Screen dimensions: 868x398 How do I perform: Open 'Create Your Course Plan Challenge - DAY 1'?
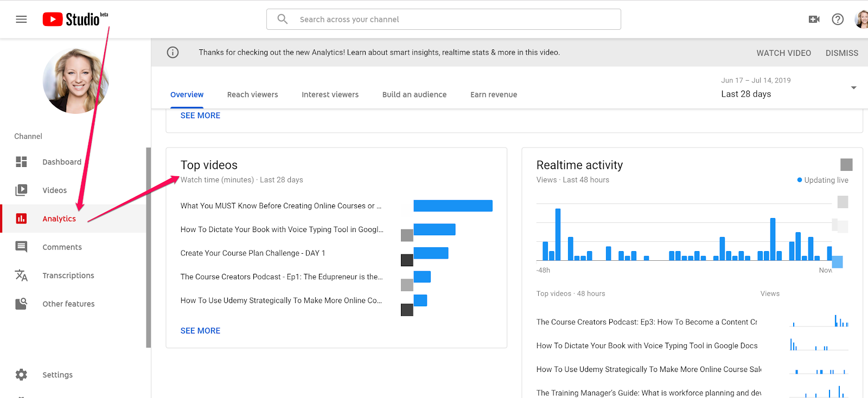[x=253, y=253]
